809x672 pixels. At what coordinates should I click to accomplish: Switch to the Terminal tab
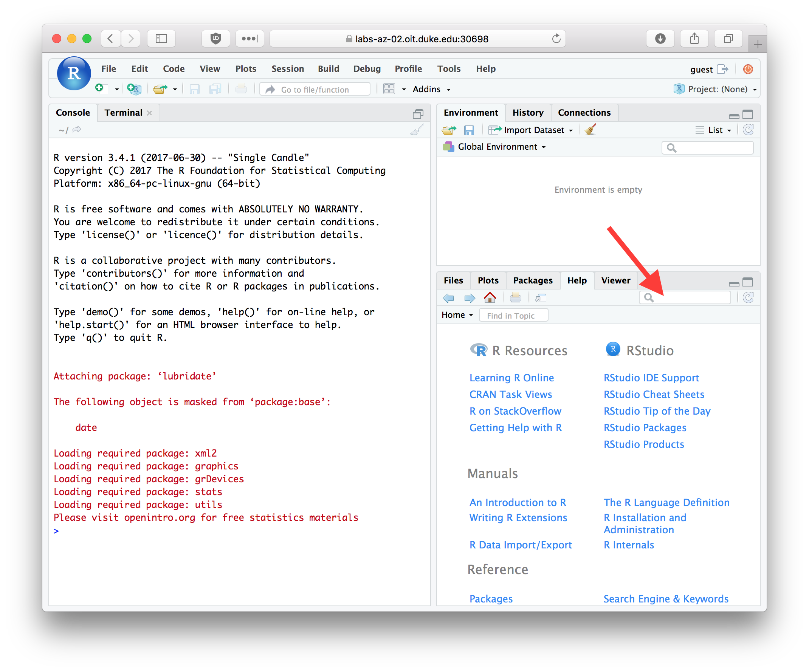pyautogui.click(x=123, y=113)
